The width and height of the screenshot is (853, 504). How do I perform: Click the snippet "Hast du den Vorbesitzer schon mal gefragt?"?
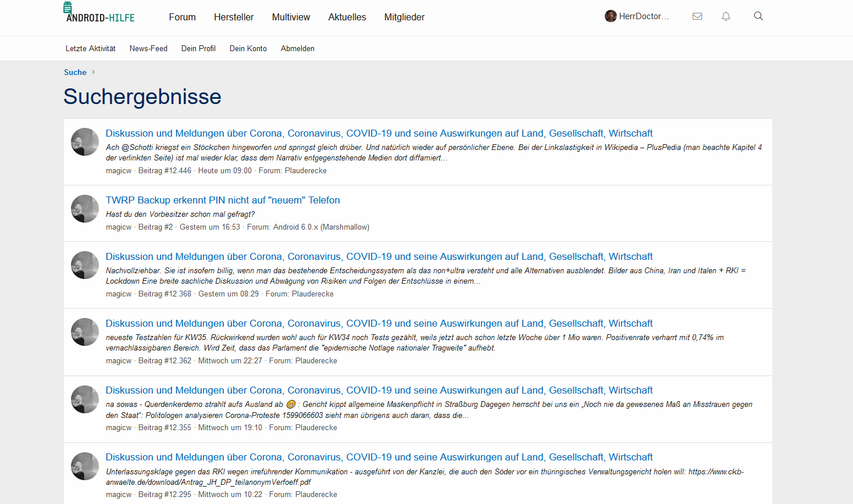pos(180,214)
